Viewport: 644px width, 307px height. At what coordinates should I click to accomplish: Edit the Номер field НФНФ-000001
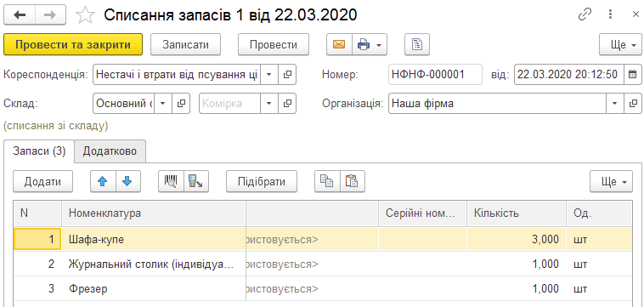(435, 74)
